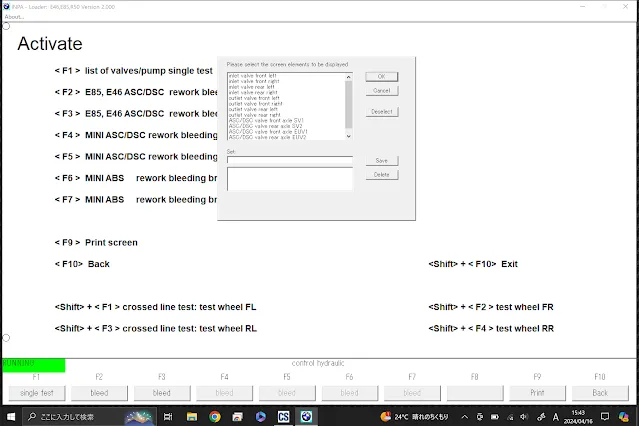The width and height of the screenshot is (639, 426).
Task: Select 'ASC/DSC valve rear axle EUV2'
Action: 267,137
